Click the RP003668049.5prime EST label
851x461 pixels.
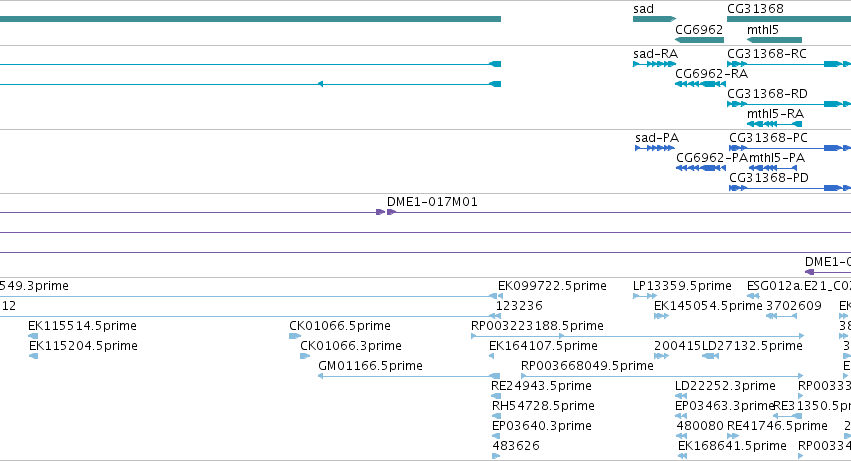click(x=587, y=366)
